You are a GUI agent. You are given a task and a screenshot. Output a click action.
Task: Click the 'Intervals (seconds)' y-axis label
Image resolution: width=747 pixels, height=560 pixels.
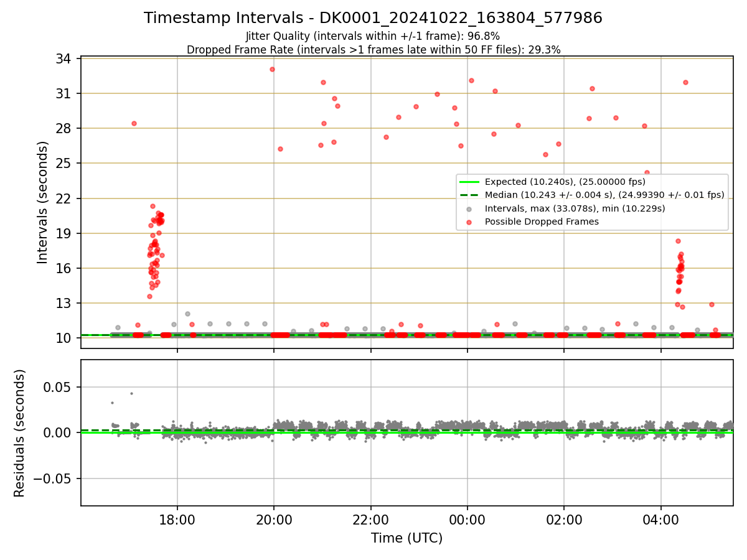click(x=42, y=202)
